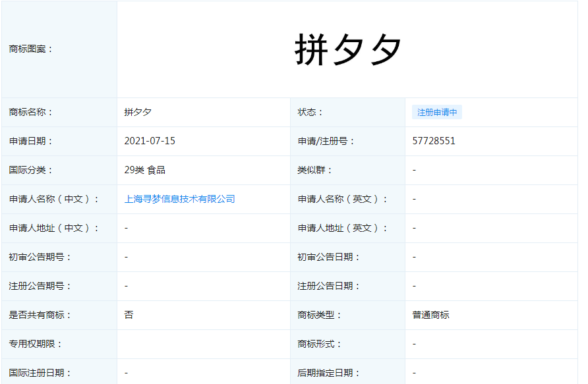
Task: Select classification value 29类 食品
Action: (145, 170)
